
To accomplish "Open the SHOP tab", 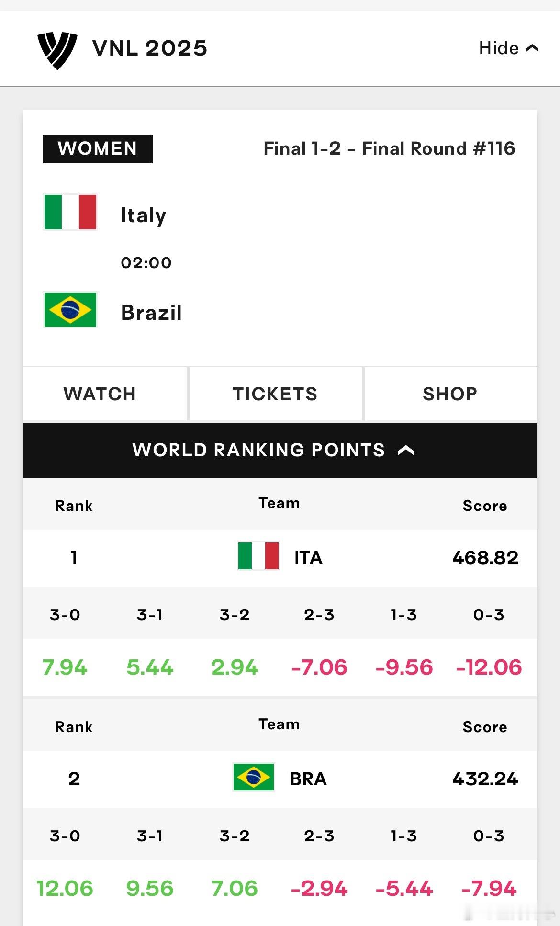I will point(450,394).
